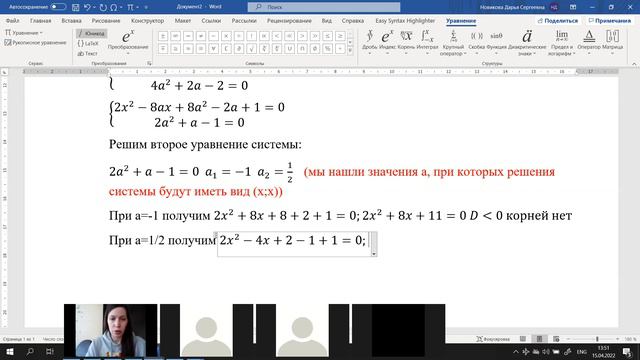
Task: Select the print layout view icon
Action: click(x=539, y=339)
